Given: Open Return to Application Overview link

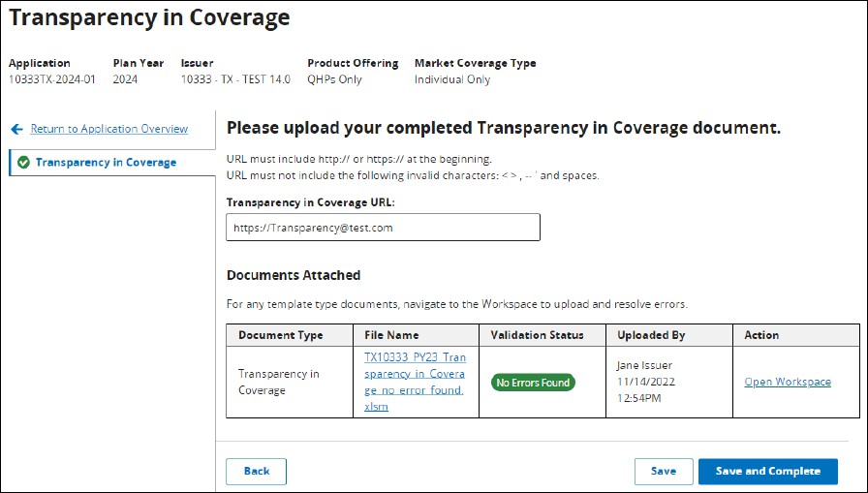Looking at the screenshot, I should [108, 129].
